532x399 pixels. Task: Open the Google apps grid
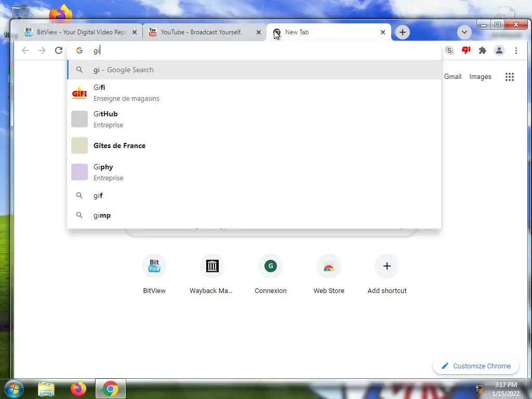pos(509,77)
